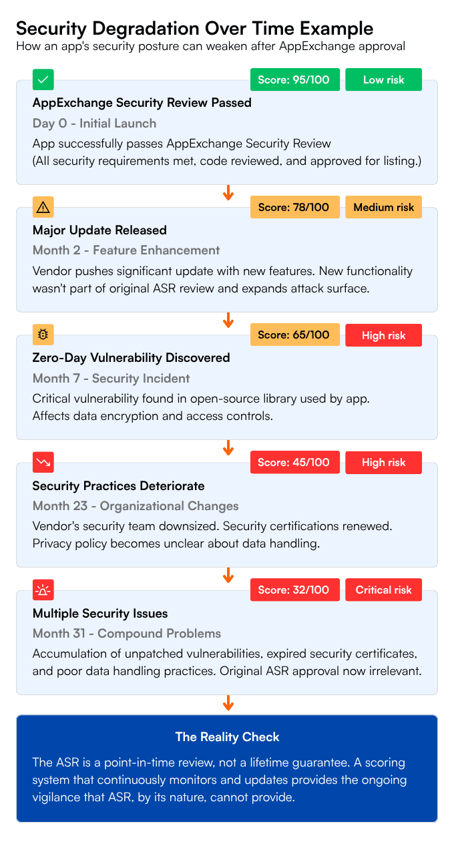Screen dimensions: 454x868
Task: Click the arrow pointing to The Reality Check
Action: click(228, 703)
